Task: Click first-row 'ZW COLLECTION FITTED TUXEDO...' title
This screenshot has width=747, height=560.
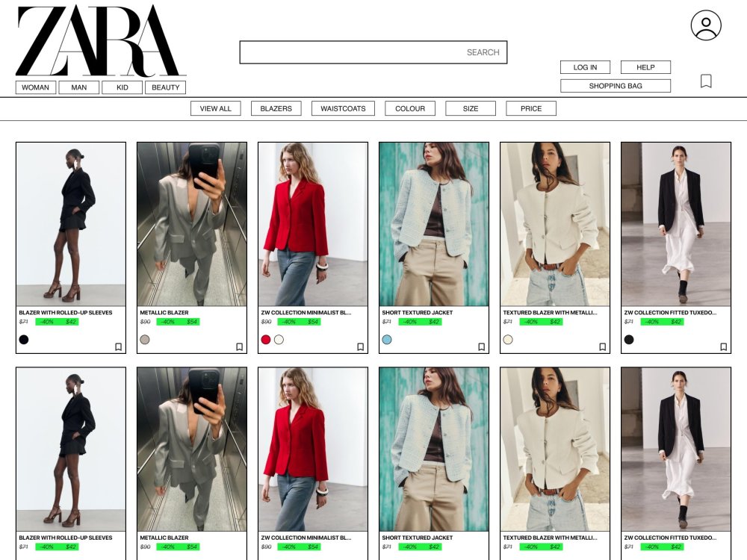Action: (670, 313)
